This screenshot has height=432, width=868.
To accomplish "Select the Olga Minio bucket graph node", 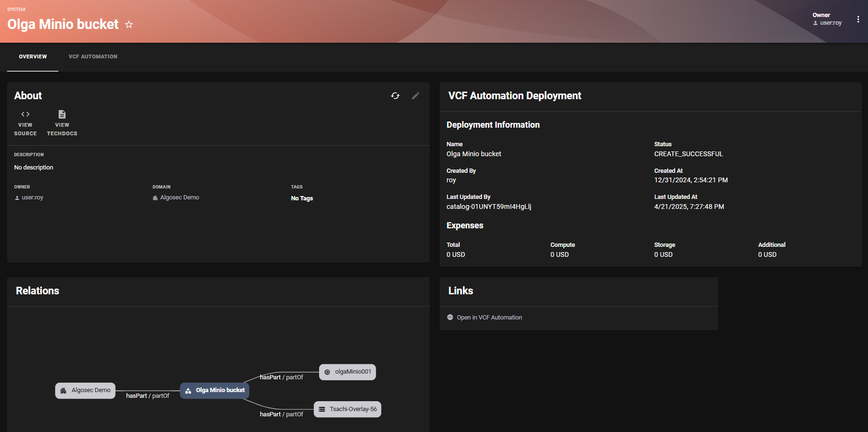I will coord(215,390).
